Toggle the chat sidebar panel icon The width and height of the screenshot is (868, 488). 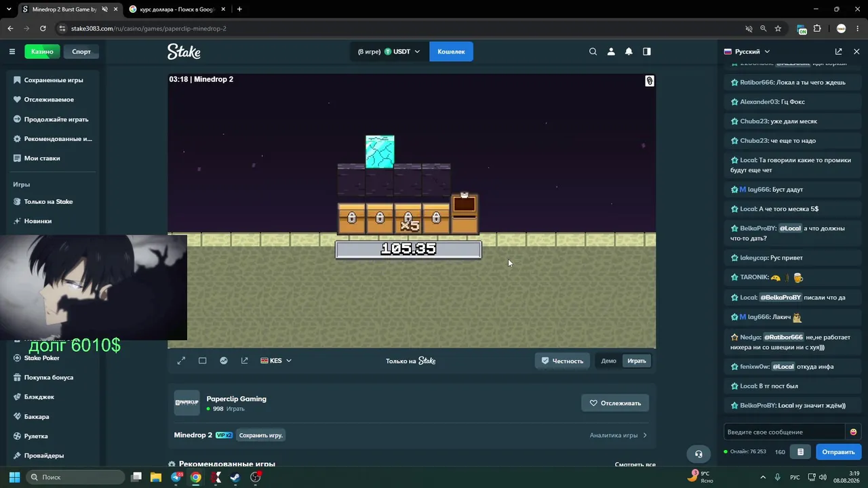647,52
